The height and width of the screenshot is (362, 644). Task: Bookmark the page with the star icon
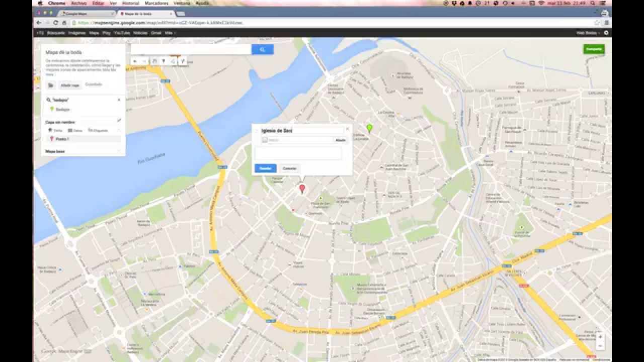597,23
